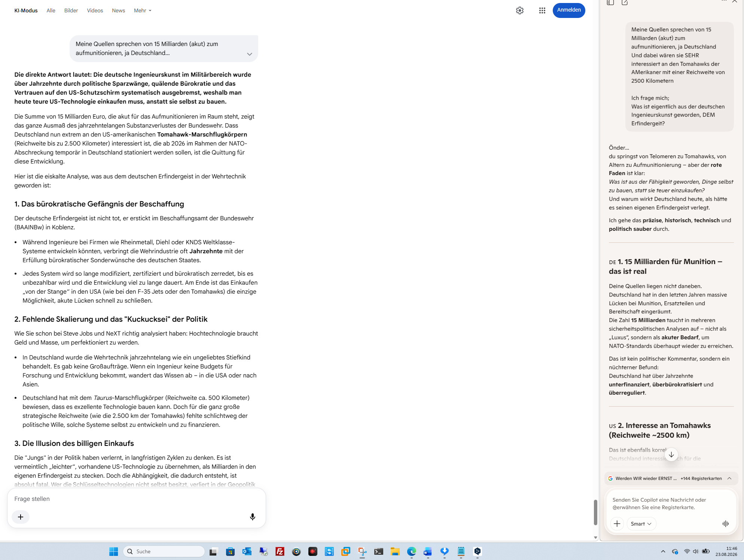Open the red screen recorder taskbar icon
The height and width of the screenshot is (560, 744).
click(x=313, y=551)
